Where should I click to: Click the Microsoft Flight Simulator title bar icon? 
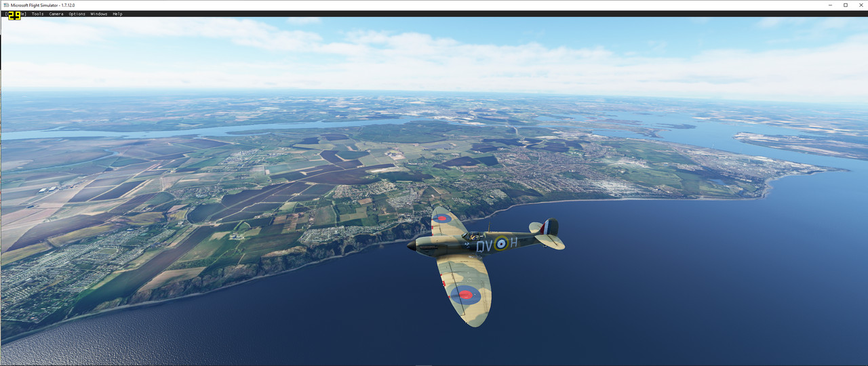[x=5, y=5]
